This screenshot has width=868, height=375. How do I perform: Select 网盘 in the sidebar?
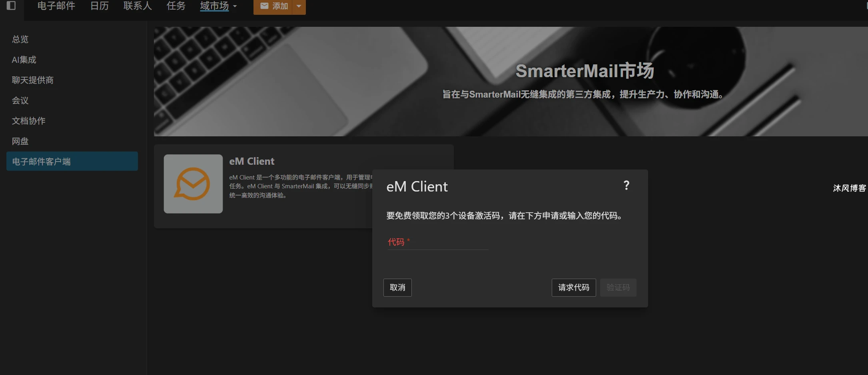(20, 141)
